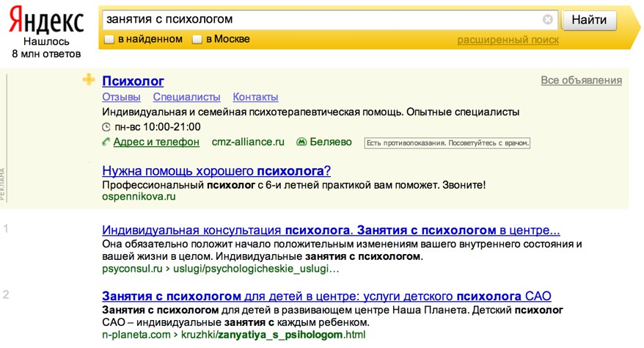Click 'Все объявления' link
The image size is (644, 348).
[581, 80]
